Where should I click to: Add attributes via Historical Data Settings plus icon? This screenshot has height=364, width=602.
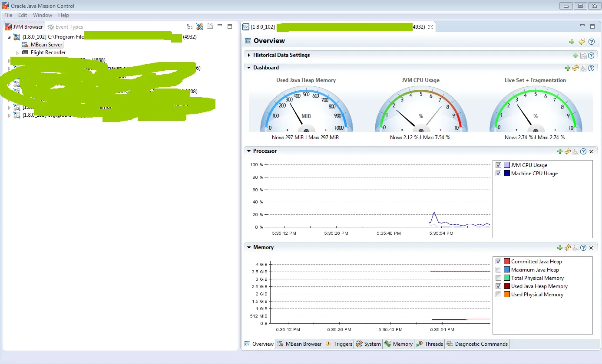pyautogui.click(x=576, y=56)
